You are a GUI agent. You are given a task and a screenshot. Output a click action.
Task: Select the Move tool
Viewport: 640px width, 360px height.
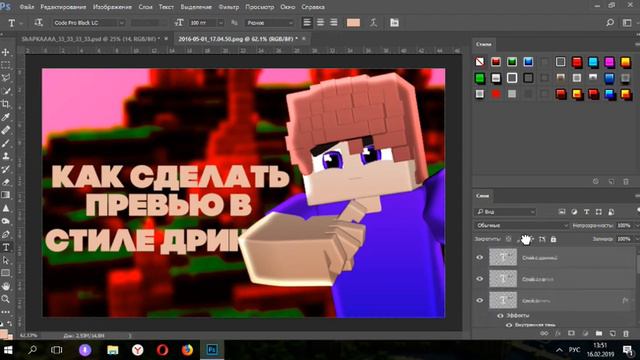tap(6, 52)
